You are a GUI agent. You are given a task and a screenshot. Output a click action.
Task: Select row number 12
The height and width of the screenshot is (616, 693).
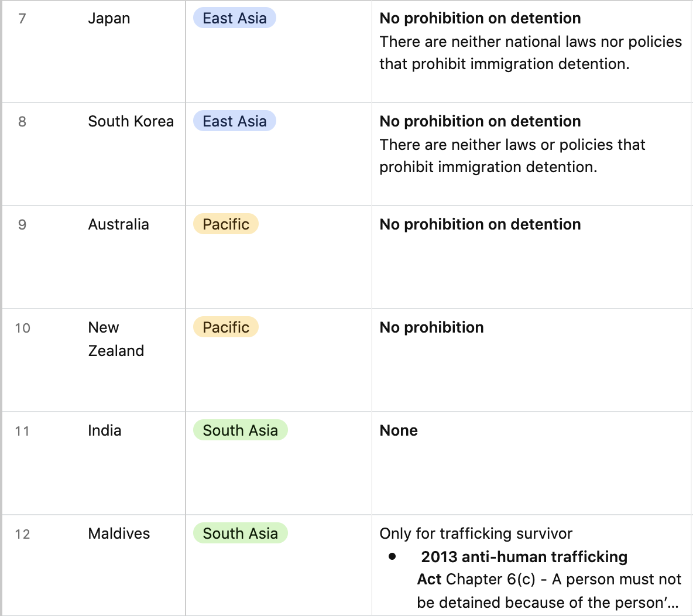pos(22,534)
